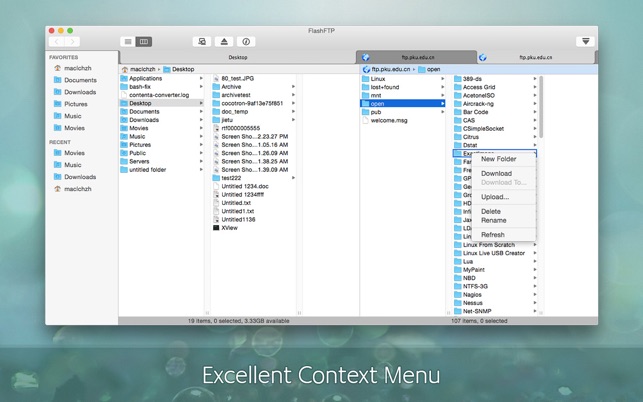This screenshot has width=643, height=402.
Task: Click the forward navigation arrow
Action: [73, 42]
